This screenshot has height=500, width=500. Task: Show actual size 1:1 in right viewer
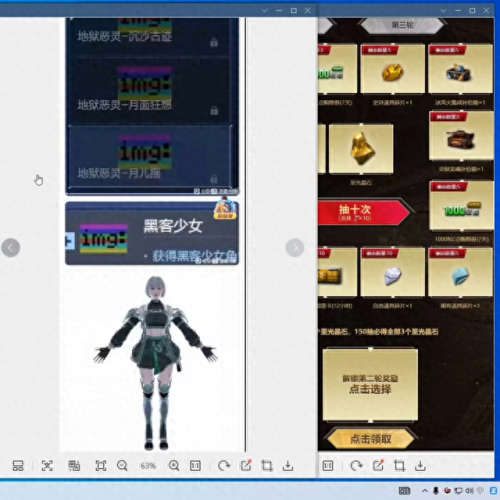pyautogui.click(x=328, y=466)
